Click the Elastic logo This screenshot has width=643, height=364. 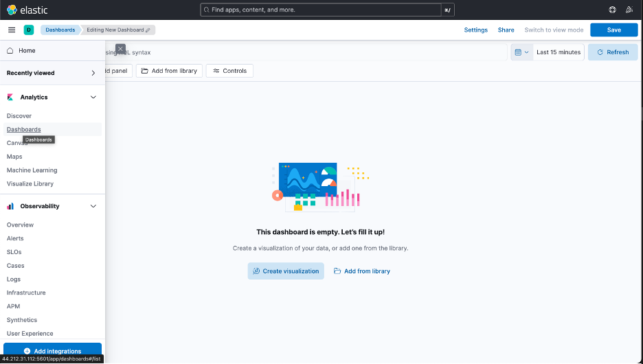pyautogui.click(x=27, y=10)
